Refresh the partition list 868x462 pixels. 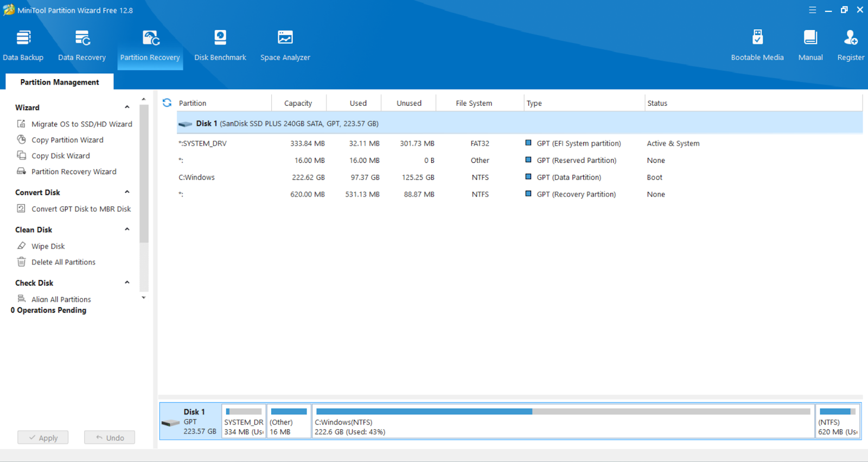tap(167, 103)
